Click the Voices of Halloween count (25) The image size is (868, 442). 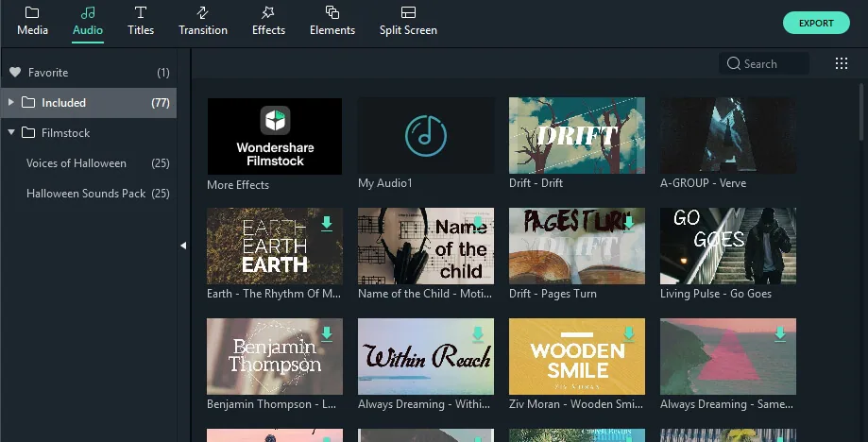tap(161, 163)
